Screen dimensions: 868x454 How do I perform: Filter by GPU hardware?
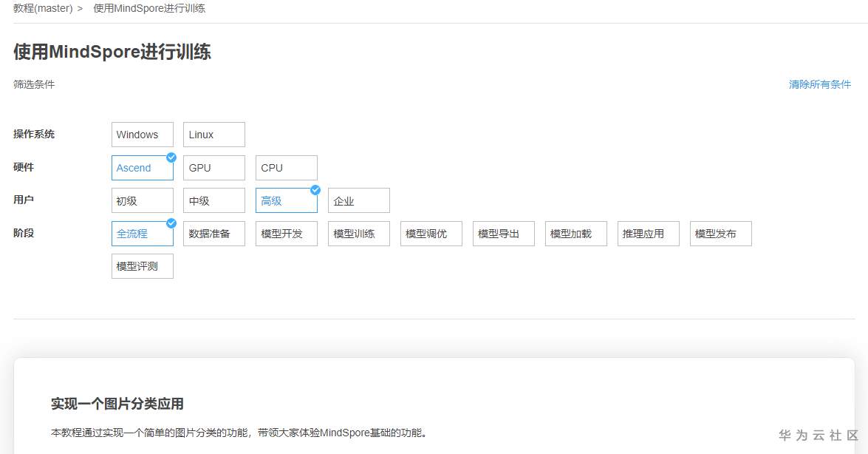[x=214, y=168]
